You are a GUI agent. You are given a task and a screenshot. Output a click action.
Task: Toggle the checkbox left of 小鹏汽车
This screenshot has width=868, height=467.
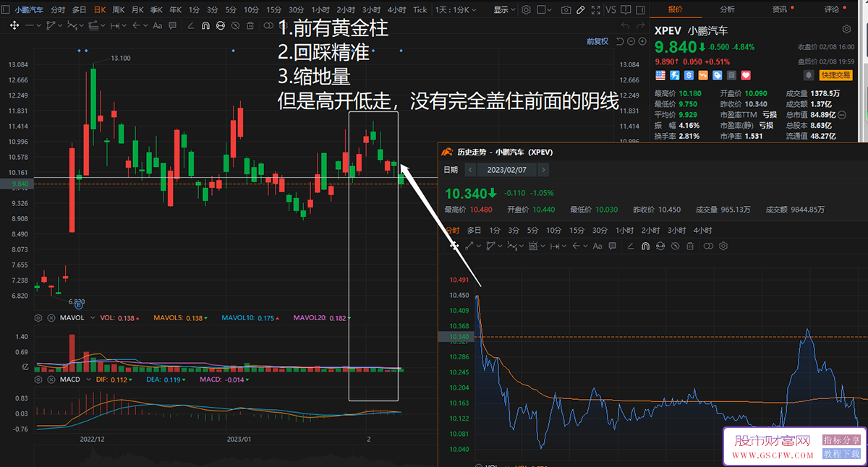pyautogui.click(x=7, y=10)
